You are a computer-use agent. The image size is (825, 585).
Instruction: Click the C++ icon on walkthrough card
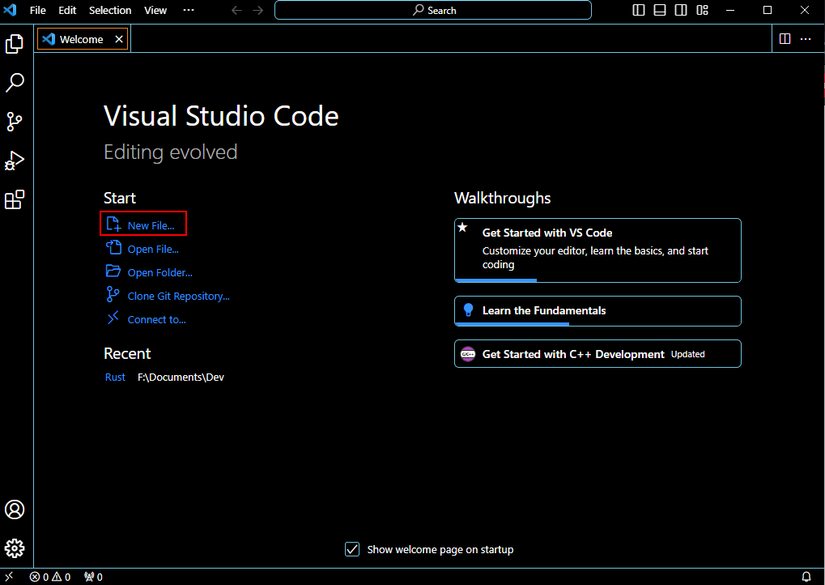click(x=468, y=354)
